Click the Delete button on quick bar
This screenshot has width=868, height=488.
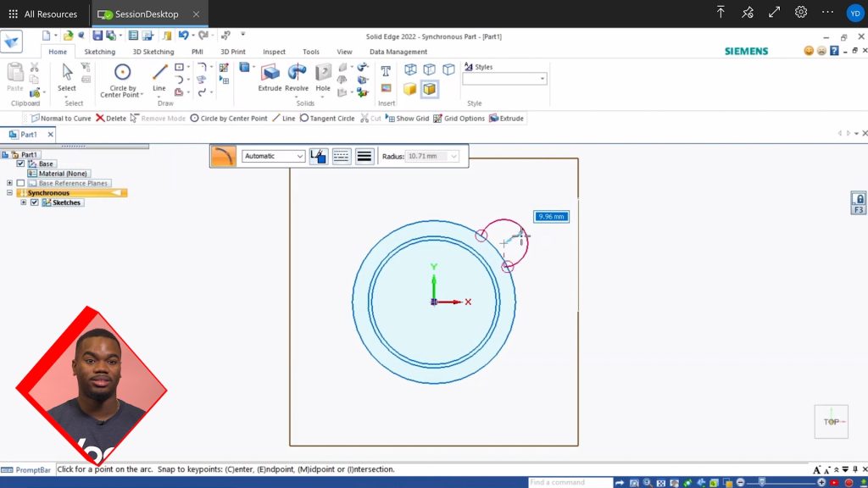(x=111, y=119)
